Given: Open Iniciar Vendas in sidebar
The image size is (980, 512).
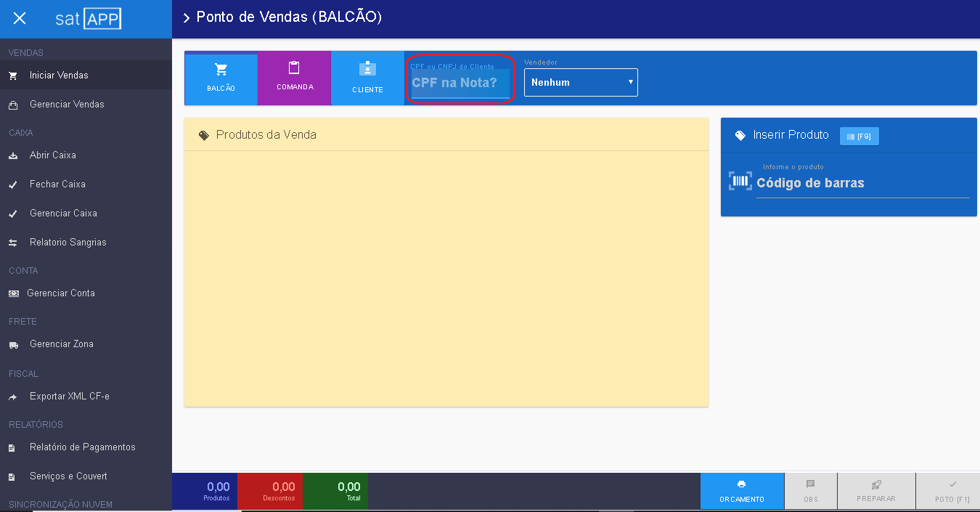Looking at the screenshot, I should [59, 76].
